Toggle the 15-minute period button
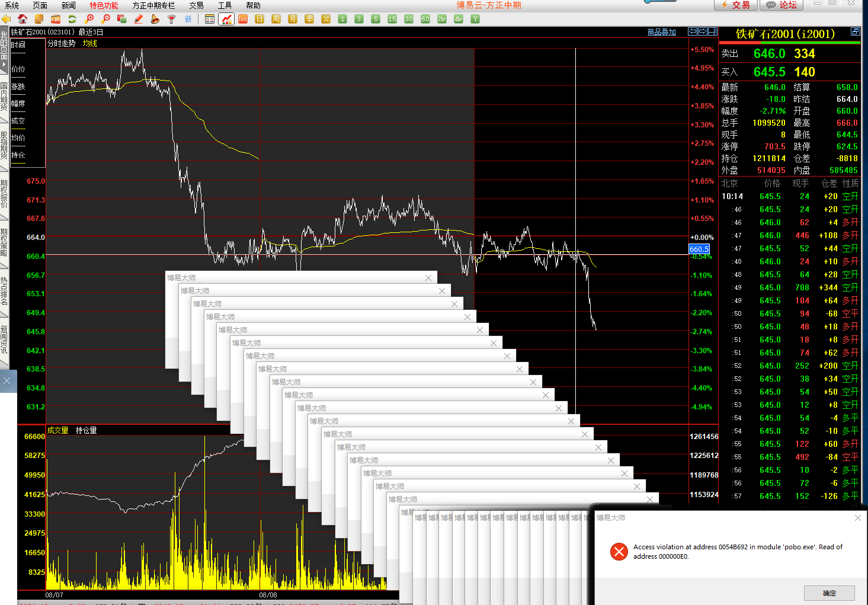Viewport: 868px width, 605px height. click(x=392, y=19)
